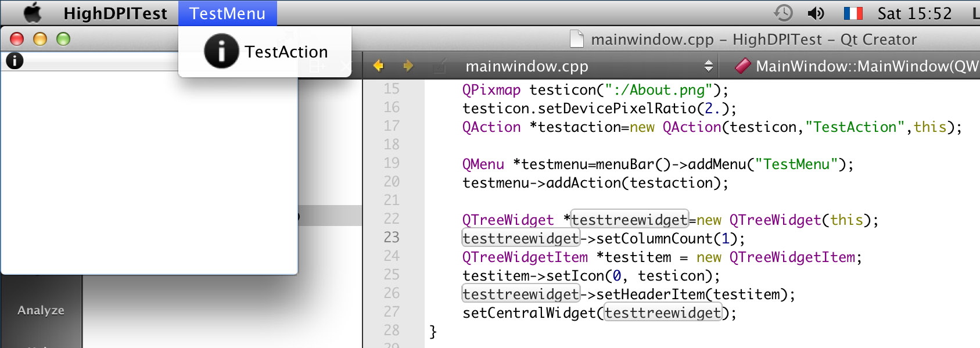Click the document icon in title bar

click(x=577, y=39)
